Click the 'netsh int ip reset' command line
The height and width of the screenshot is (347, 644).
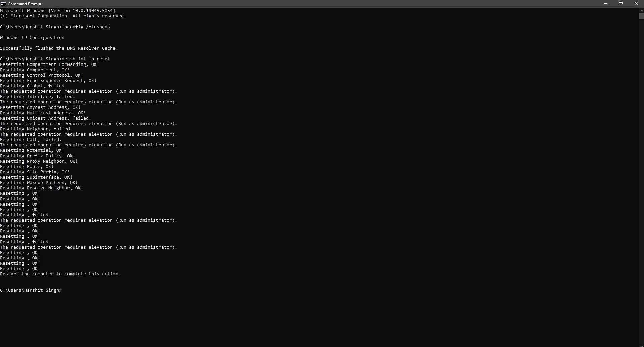(x=55, y=59)
